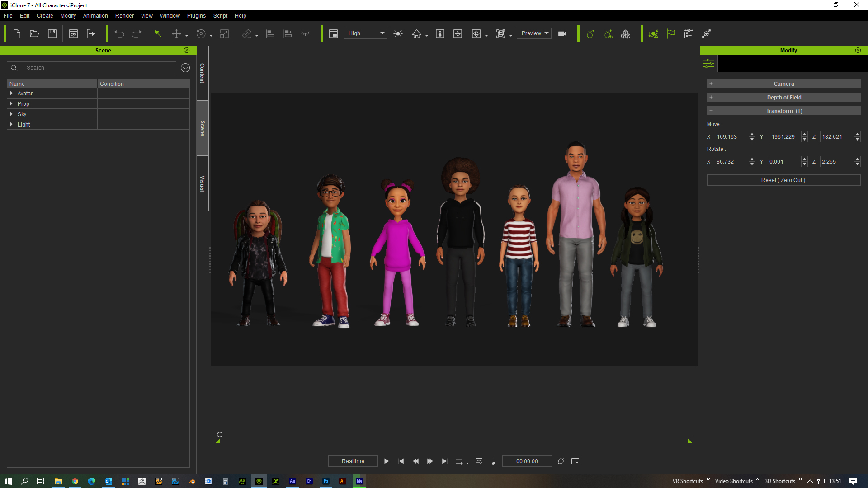Click the Play button
868x488 pixels.
(x=387, y=461)
